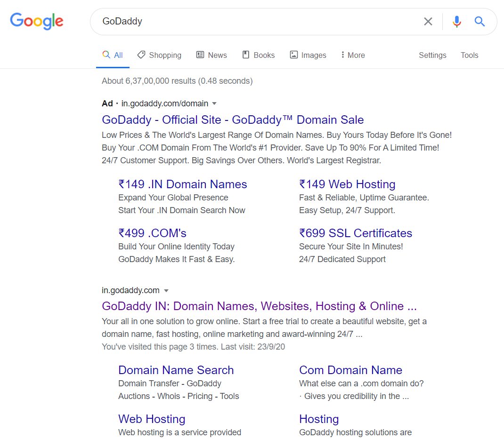Click 'What else can a .com domain do?' text
The width and height of the screenshot is (504, 439).
pos(361,383)
